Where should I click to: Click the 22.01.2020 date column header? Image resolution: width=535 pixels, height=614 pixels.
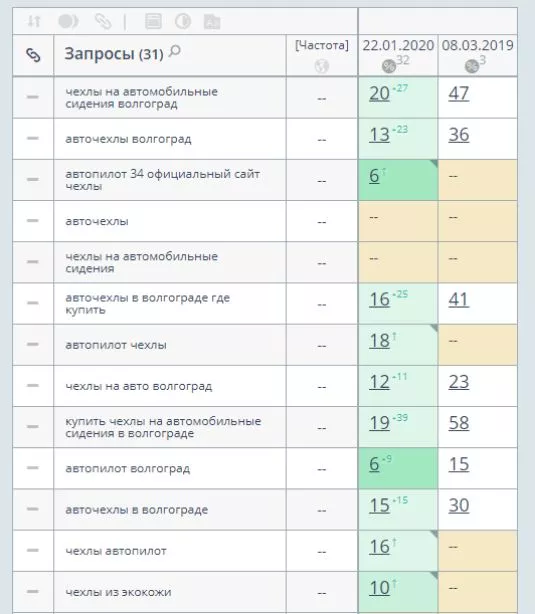pyautogui.click(x=398, y=45)
